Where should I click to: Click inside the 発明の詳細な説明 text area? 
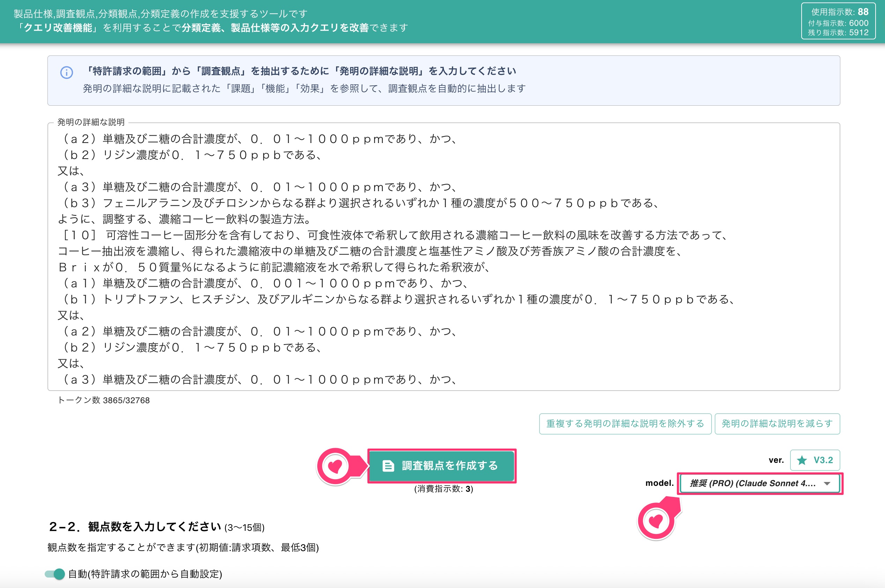tap(444, 257)
